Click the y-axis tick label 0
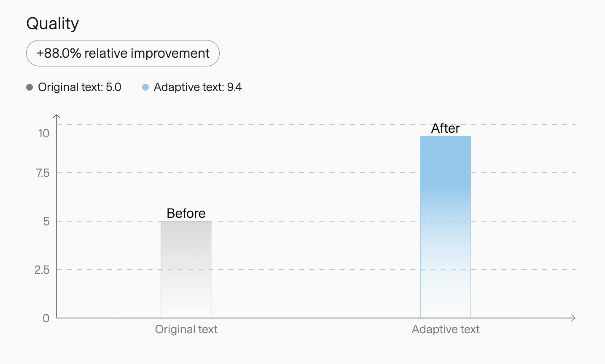 46,318
